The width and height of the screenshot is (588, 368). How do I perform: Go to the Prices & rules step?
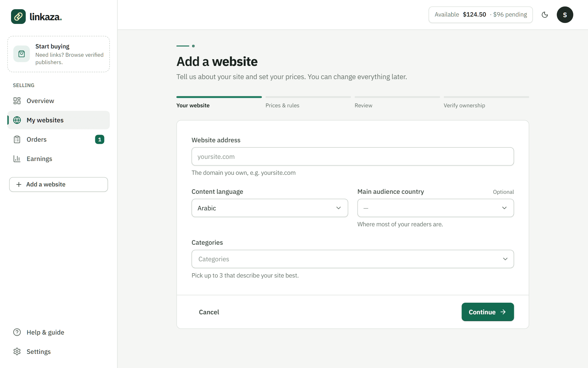coord(308,102)
